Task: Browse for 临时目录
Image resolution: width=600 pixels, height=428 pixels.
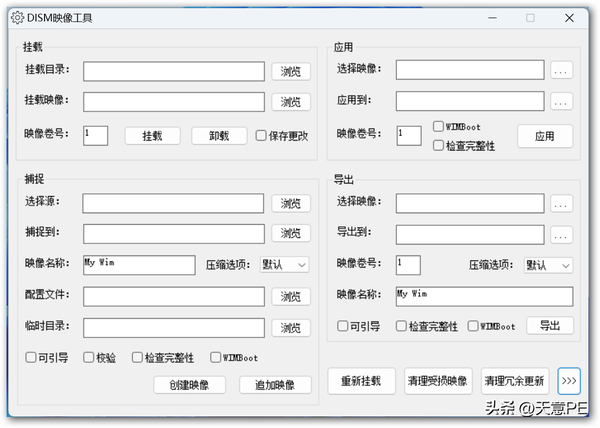Action: click(x=291, y=328)
